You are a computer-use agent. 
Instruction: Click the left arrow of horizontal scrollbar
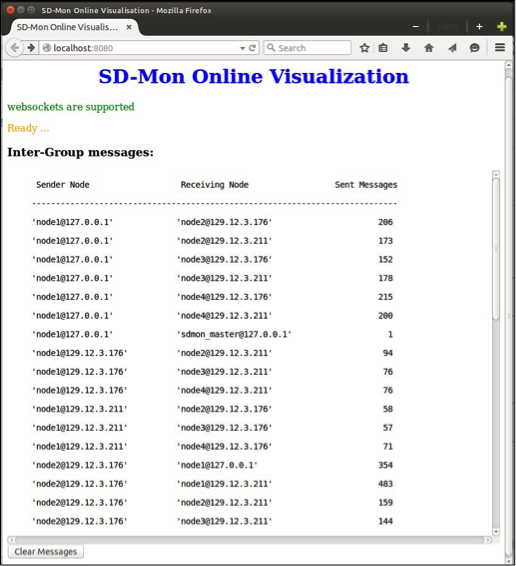point(12,540)
